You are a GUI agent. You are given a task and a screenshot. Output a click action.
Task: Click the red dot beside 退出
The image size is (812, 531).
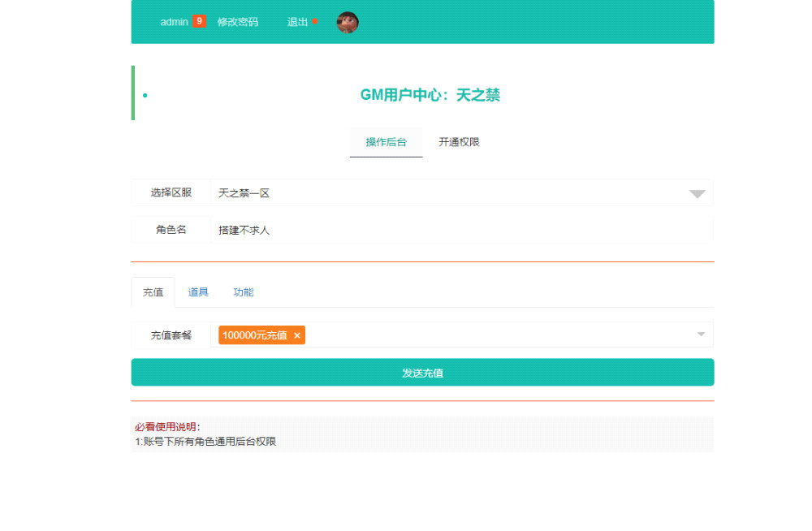coord(315,21)
